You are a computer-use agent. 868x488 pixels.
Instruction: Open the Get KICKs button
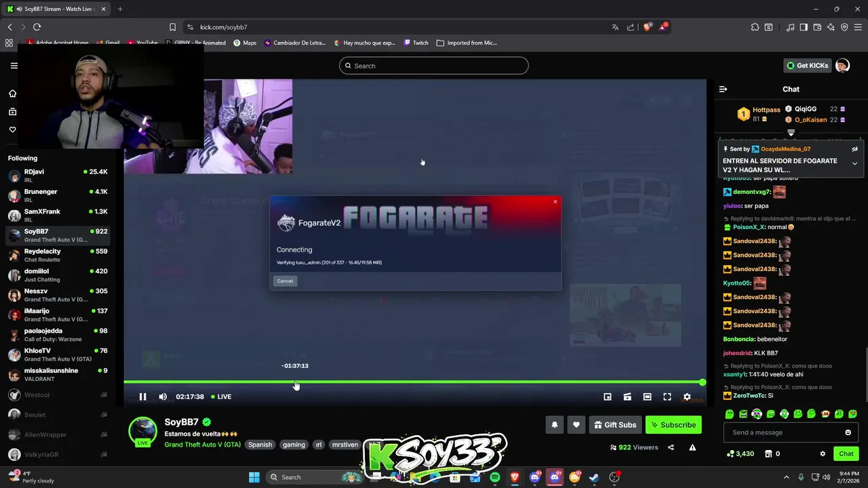[x=807, y=66]
